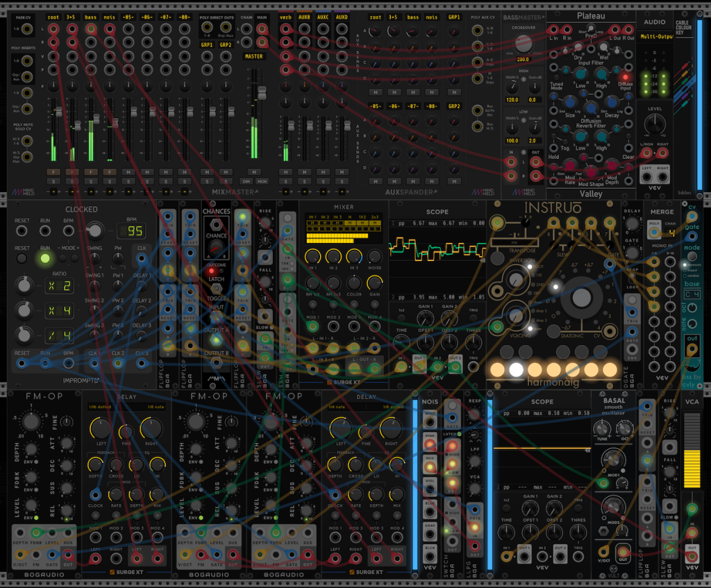Open the Audio module Multi-Output device selector
Image resolution: width=711 pixels, height=588 pixels.
point(656,36)
